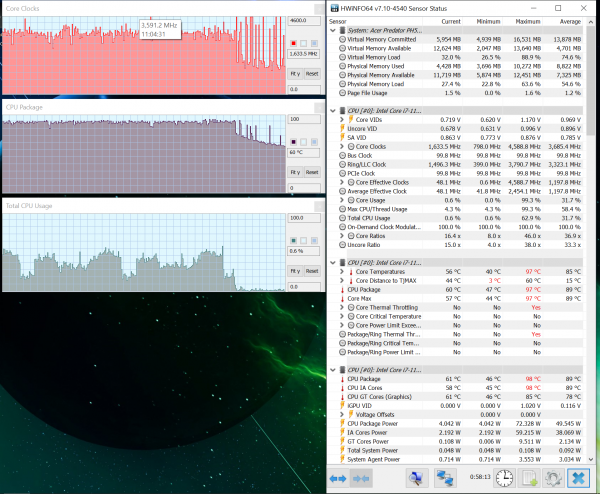The height and width of the screenshot is (494, 600).
Task: Click the scrollbar down arrow in sensor list
Action: click(591, 459)
